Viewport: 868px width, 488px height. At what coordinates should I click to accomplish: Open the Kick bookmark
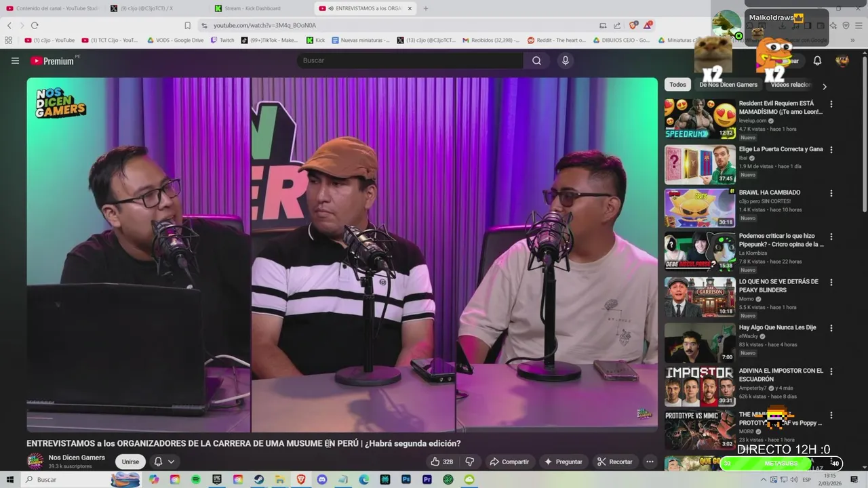click(x=315, y=40)
